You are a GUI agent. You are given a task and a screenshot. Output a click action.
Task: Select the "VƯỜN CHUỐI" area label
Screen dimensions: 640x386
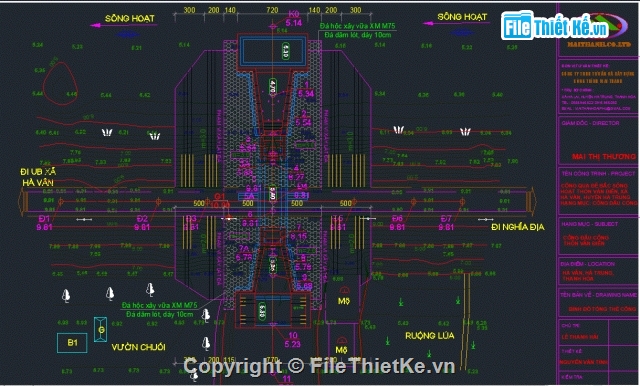[x=138, y=347]
